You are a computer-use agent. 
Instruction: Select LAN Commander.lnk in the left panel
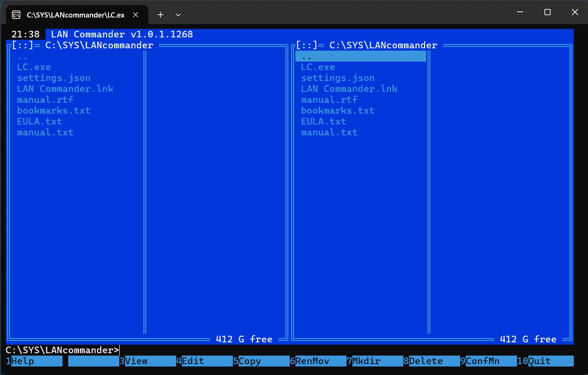click(65, 89)
